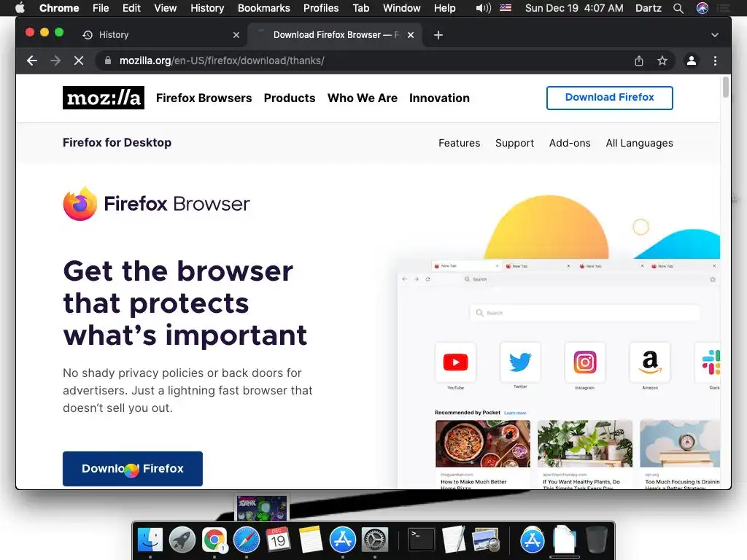Viewport: 747px width, 560px height.
Task: Open Safari from the dock
Action: tap(247, 540)
